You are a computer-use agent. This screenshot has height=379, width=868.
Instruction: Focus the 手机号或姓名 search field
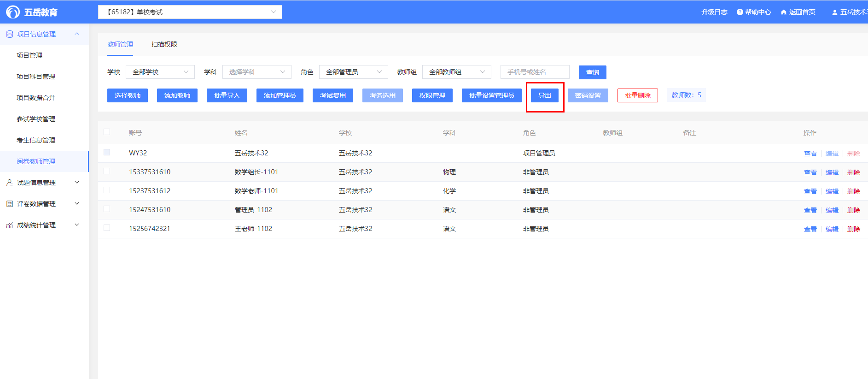(x=535, y=72)
